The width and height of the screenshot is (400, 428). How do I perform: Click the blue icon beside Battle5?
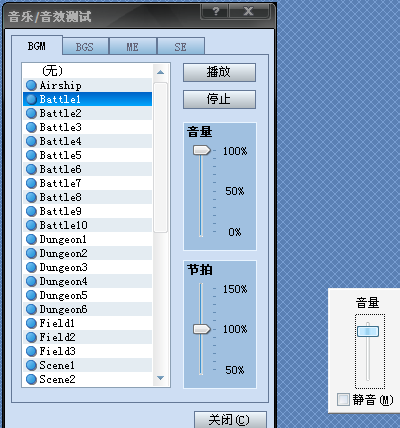[31, 155]
